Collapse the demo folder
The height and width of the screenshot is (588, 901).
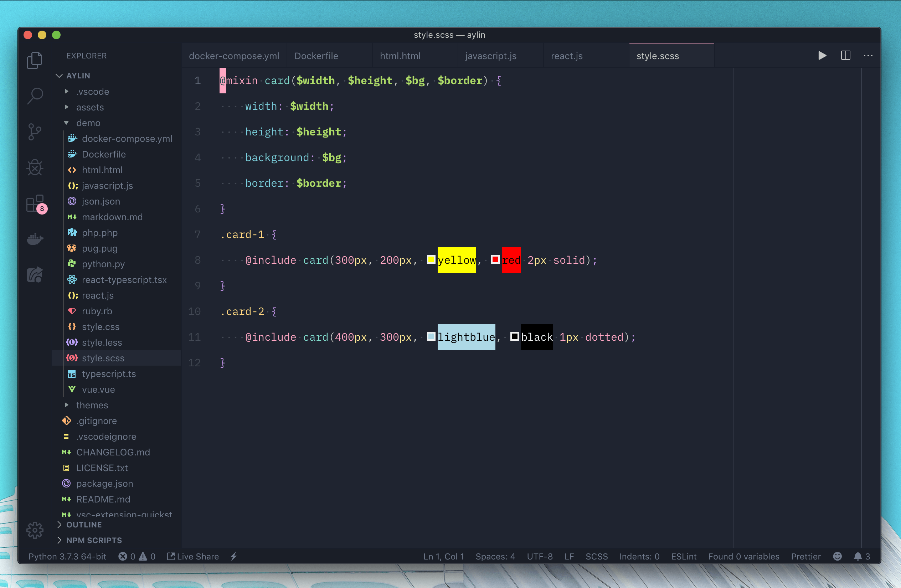(88, 123)
